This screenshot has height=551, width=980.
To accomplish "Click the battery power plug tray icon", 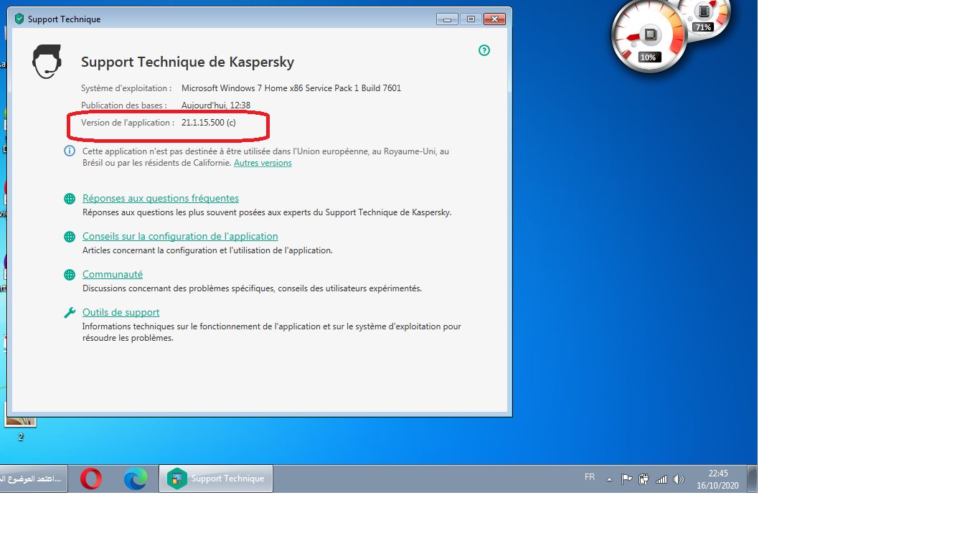I will pos(644,479).
